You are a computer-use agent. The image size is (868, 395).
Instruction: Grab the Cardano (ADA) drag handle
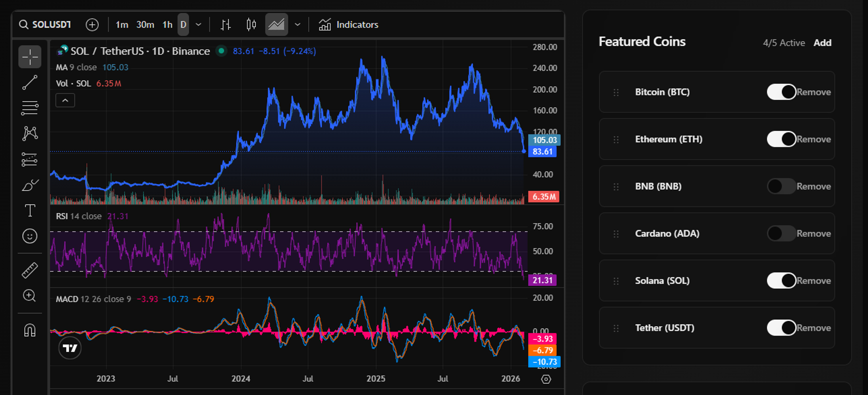click(x=616, y=234)
